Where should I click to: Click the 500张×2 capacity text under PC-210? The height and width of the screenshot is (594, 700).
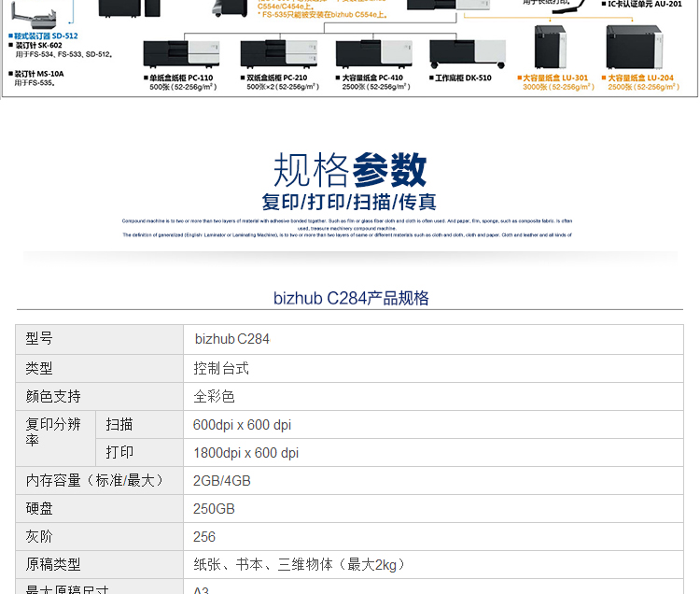(283, 87)
